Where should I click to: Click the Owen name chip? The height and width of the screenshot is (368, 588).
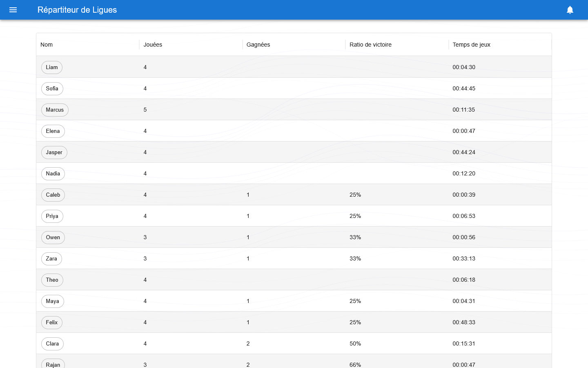53,238
